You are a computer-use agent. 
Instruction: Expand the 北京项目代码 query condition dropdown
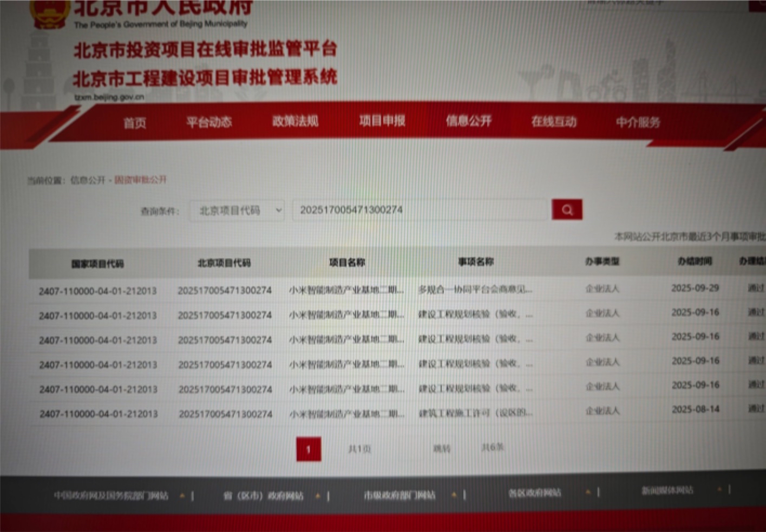[x=237, y=210]
